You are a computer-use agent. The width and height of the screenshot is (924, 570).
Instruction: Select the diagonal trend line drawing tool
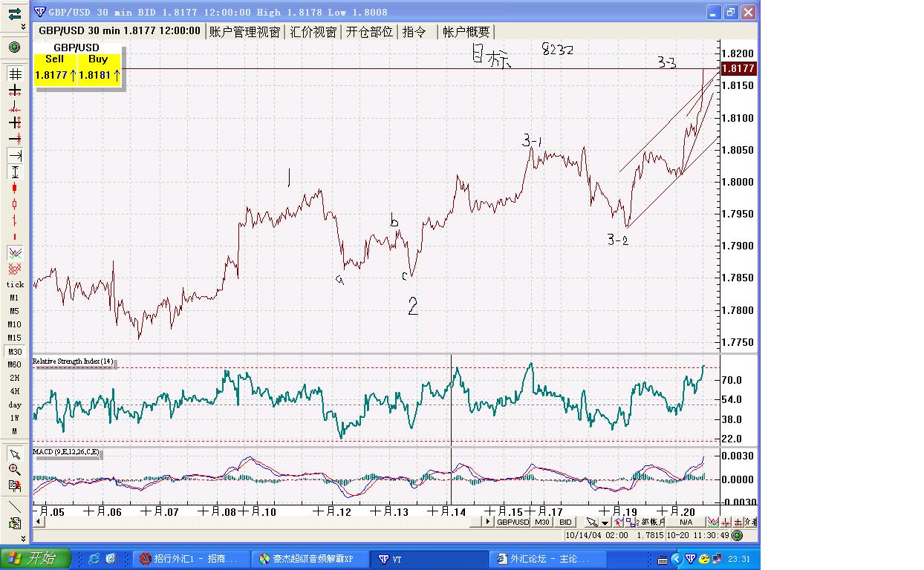(x=15, y=507)
